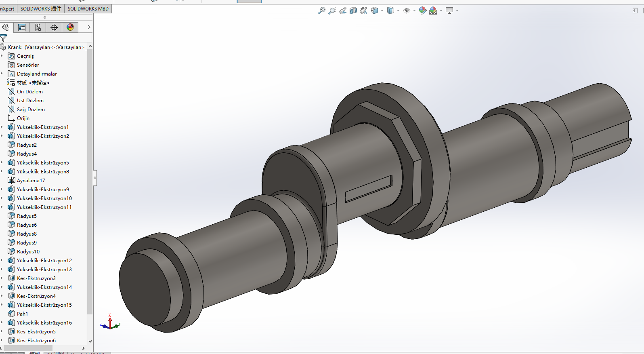This screenshot has width=644, height=354.
Task: Select the Yükseklik-Ekstrüzyon14 feature
Action: tap(44, 287)
